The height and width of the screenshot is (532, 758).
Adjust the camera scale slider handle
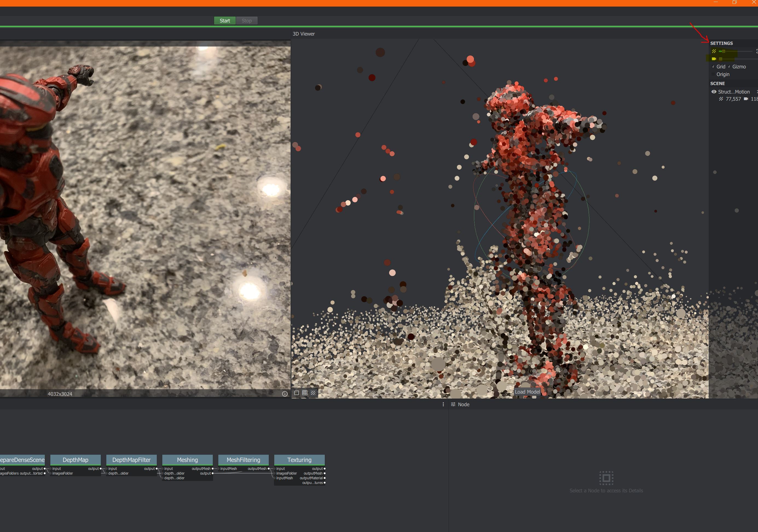(720, 59)
